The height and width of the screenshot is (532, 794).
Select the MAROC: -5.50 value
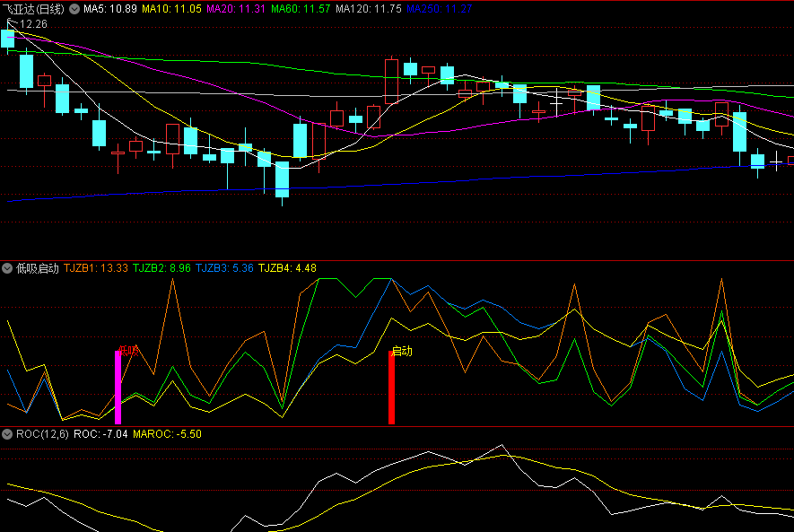167,434
